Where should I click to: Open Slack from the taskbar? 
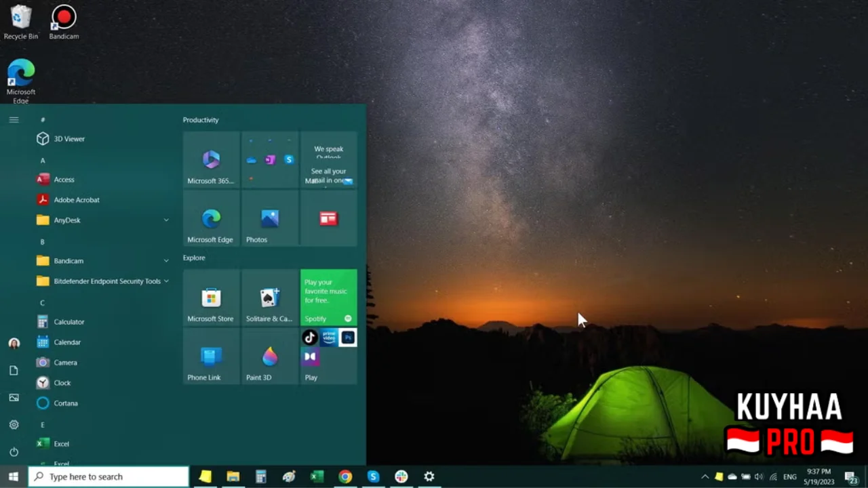[x=401, y=476]
